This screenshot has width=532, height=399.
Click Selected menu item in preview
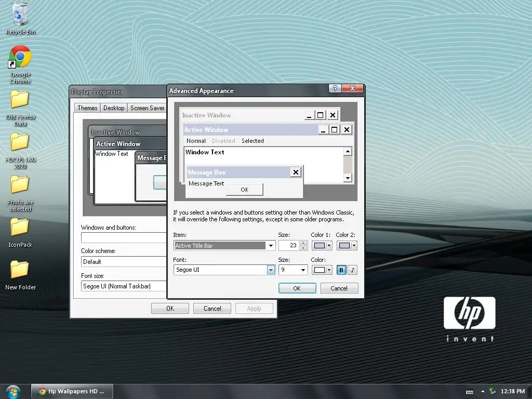coord(252,141)
